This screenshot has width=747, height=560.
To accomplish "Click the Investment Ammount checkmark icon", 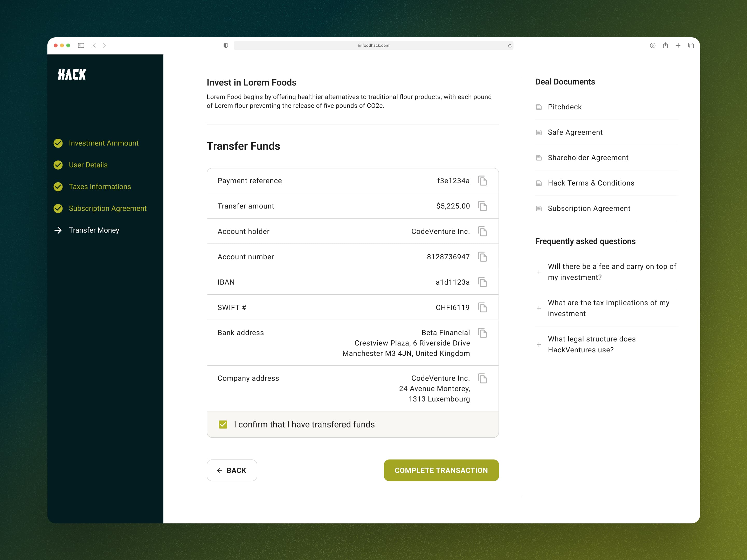I will coord(58,143).
